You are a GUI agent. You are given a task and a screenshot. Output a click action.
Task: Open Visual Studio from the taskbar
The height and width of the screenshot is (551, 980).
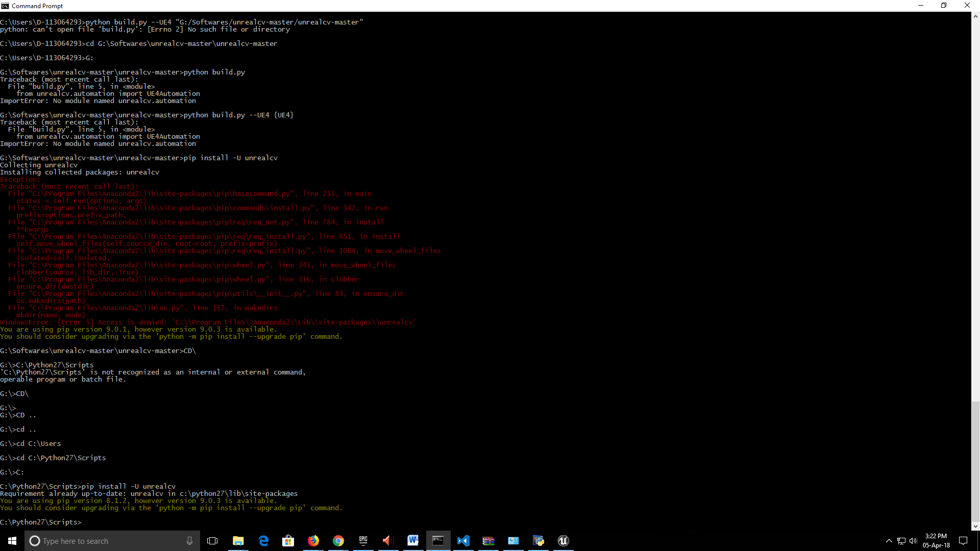(x=463, y=541)
